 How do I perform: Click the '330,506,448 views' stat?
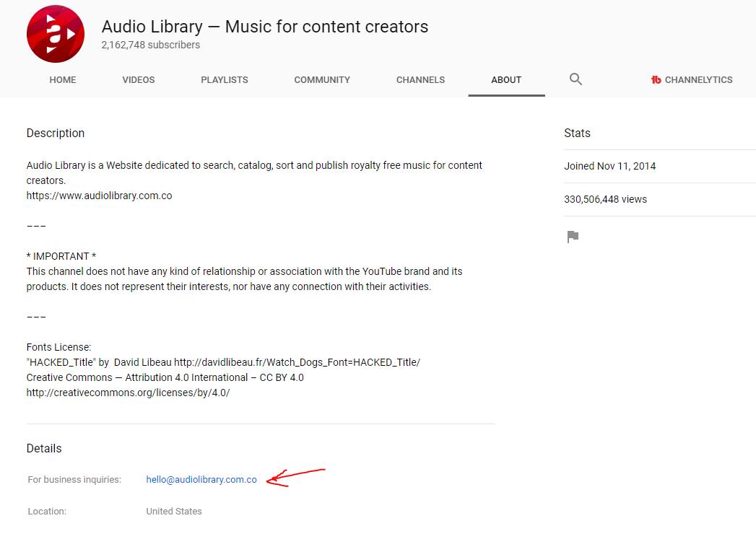coord(606,199)
